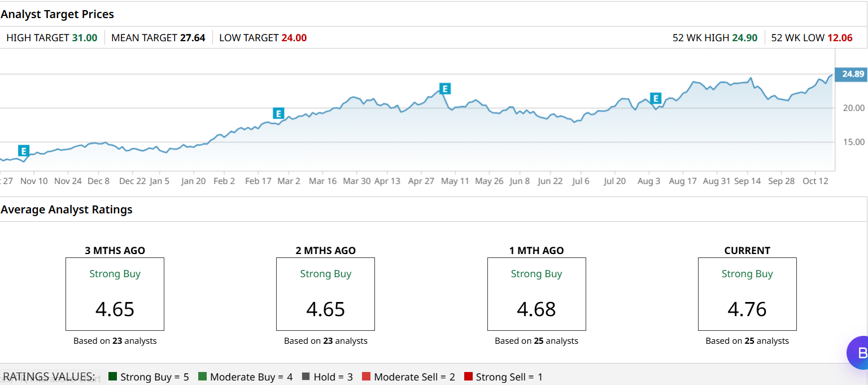This screenshot has width=868, height=385.
Task: Click the HIGH TARGET 31.00 value
Action: point(85,38)
